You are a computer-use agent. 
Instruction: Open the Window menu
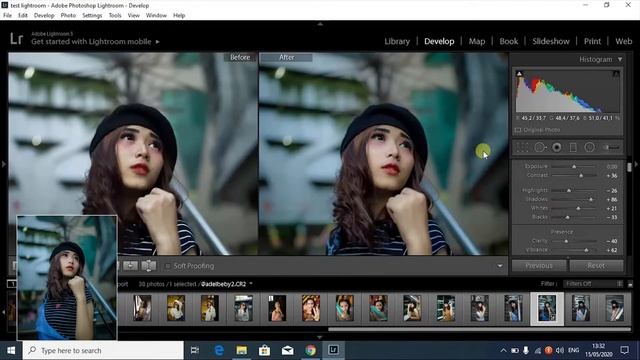tap(156, 16)
